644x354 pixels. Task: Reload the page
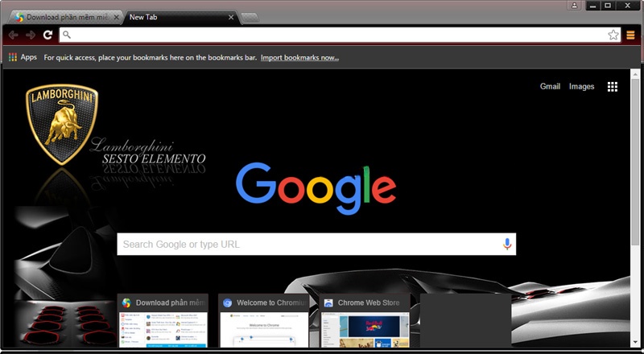47,35
